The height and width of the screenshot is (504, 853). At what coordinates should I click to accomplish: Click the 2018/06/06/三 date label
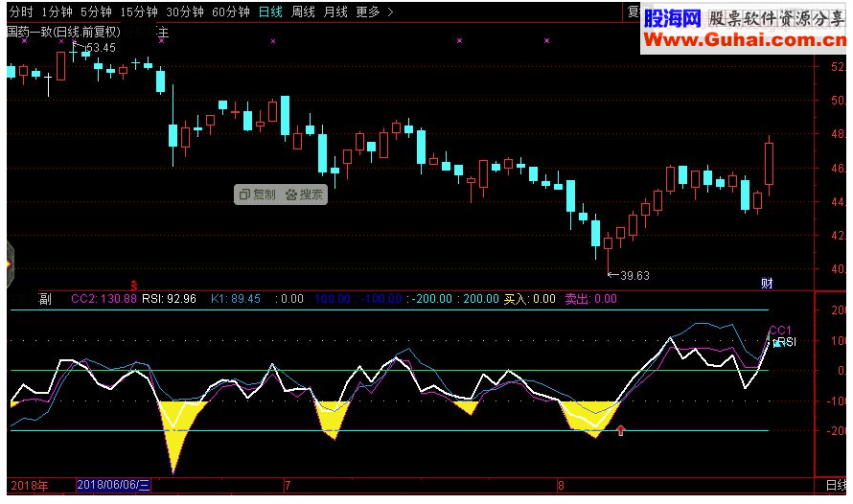click(x=113, y=485)
